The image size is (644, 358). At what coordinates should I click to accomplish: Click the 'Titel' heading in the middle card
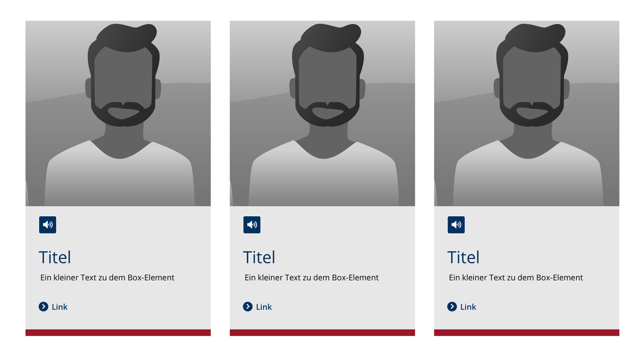pyautogui.click(x=259, y=257)
